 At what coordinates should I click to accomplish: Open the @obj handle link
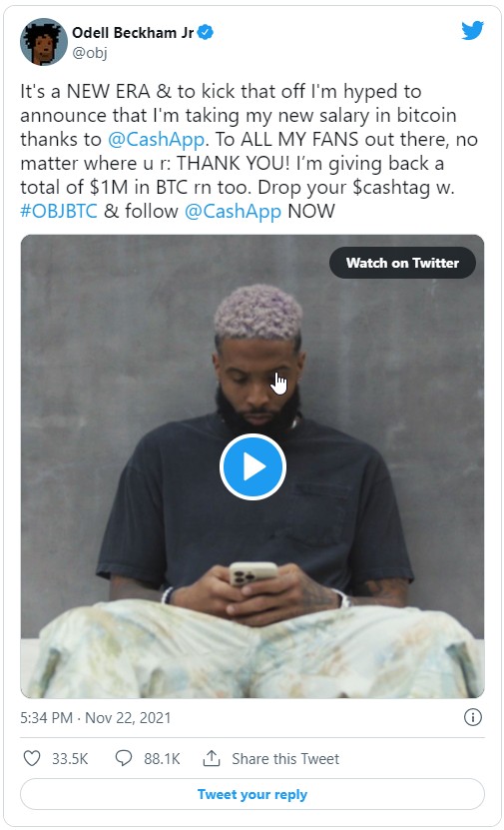click(90, 53)
